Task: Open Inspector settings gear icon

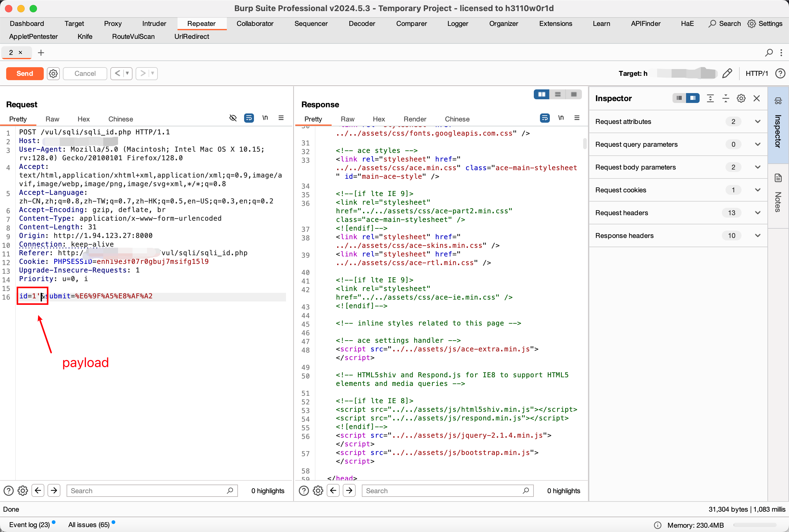Action: click(741, 98)
